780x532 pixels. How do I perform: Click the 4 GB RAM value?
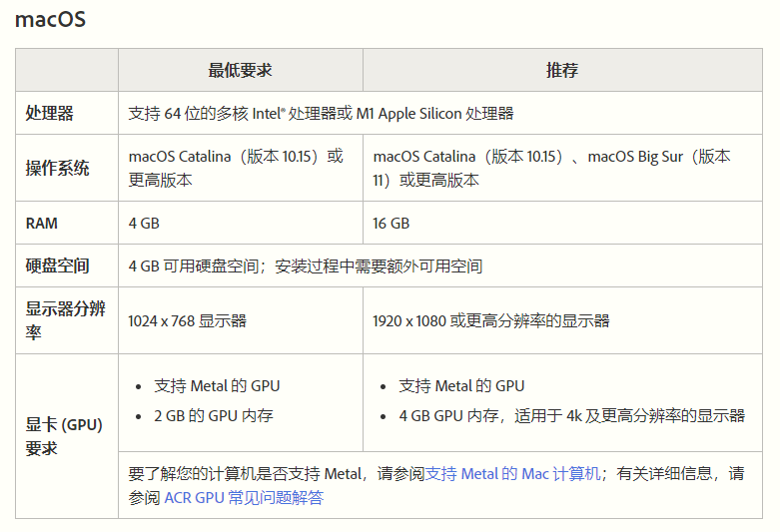[x=144, y=224]
